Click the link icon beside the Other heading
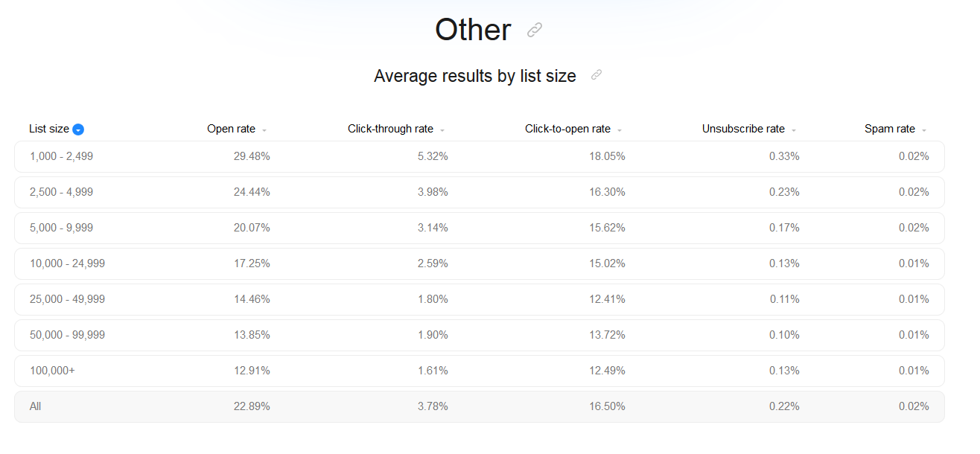980x454 pixels. click(535, 30)
